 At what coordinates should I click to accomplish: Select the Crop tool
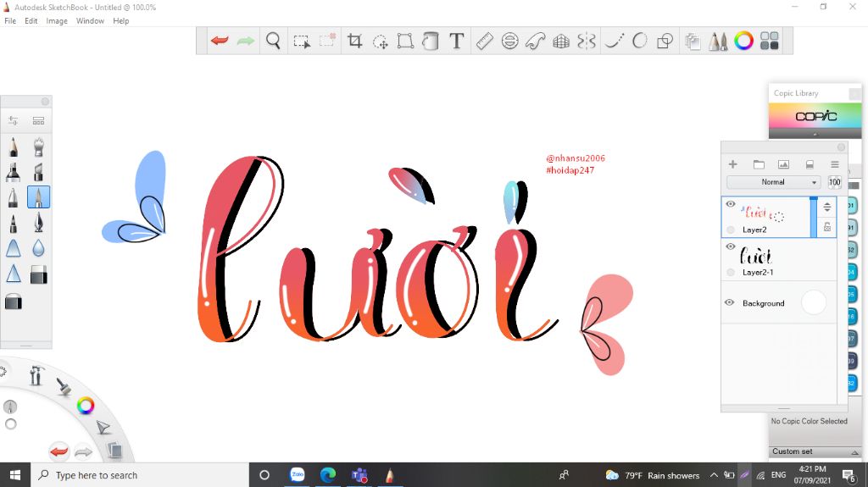[x=355, y=41]
